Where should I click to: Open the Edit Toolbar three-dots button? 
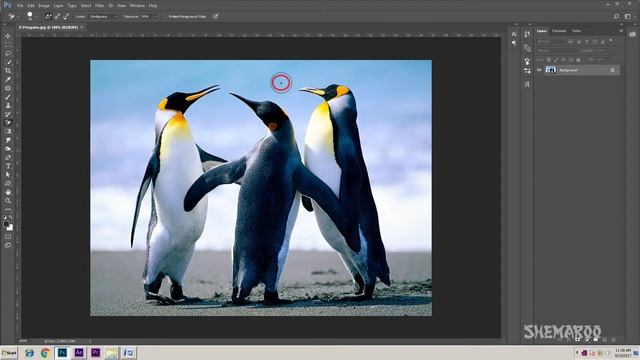(8, 209)
